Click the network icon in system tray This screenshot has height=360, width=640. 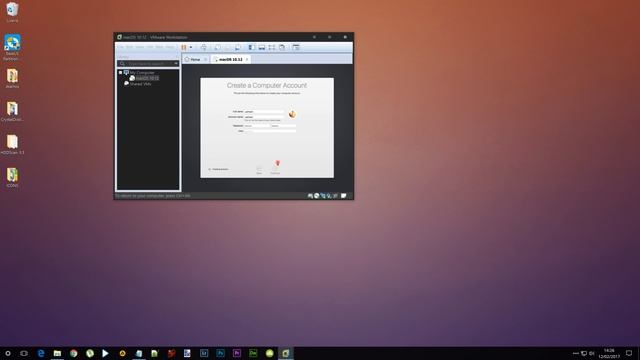point(584,353)
